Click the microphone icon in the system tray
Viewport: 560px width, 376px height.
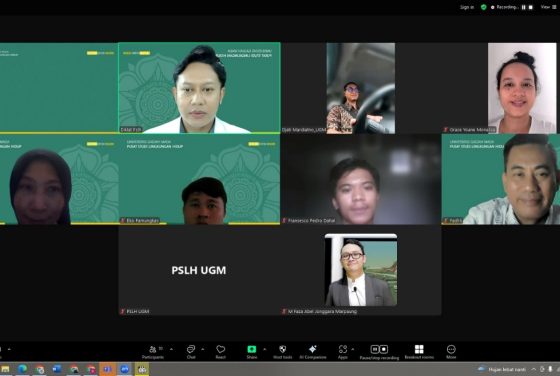(550, 369)
